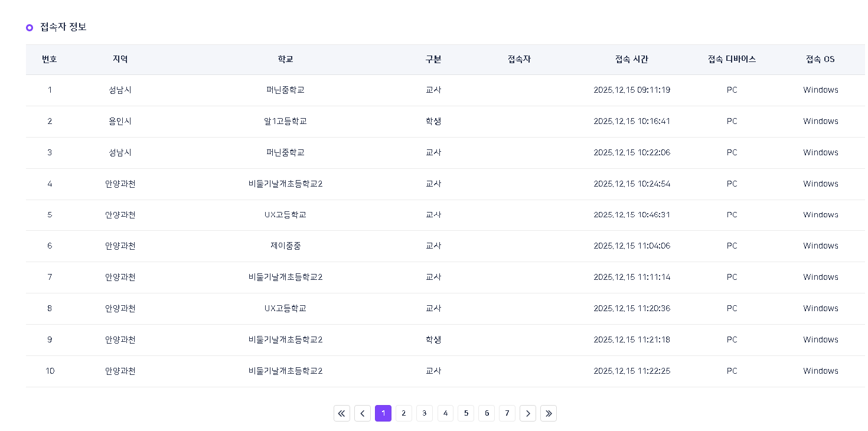The image size is (868, 431).
Task: Click the 번호 column header
Action: pyautogui.click(x=50, y=60)
